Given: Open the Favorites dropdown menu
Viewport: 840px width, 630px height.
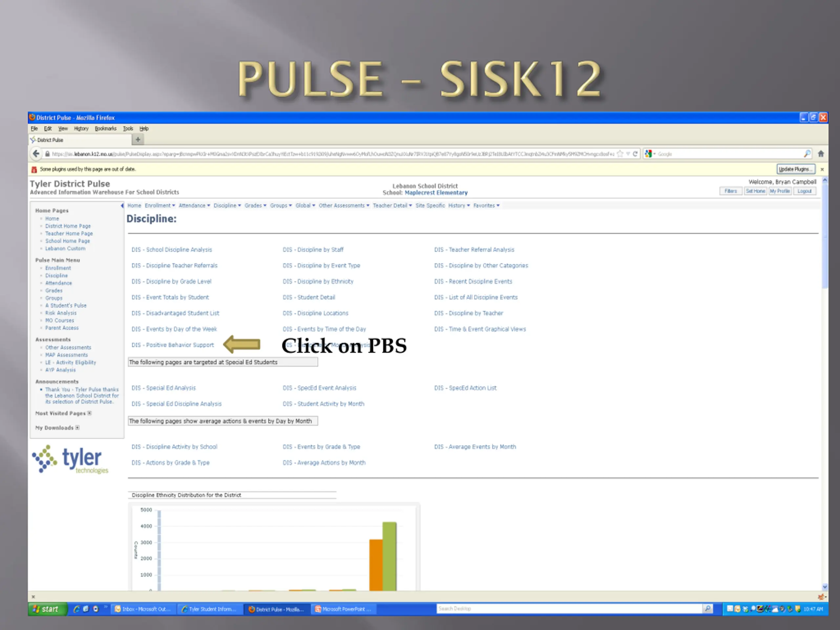Looking at the screenshot, I should [486, 205].
